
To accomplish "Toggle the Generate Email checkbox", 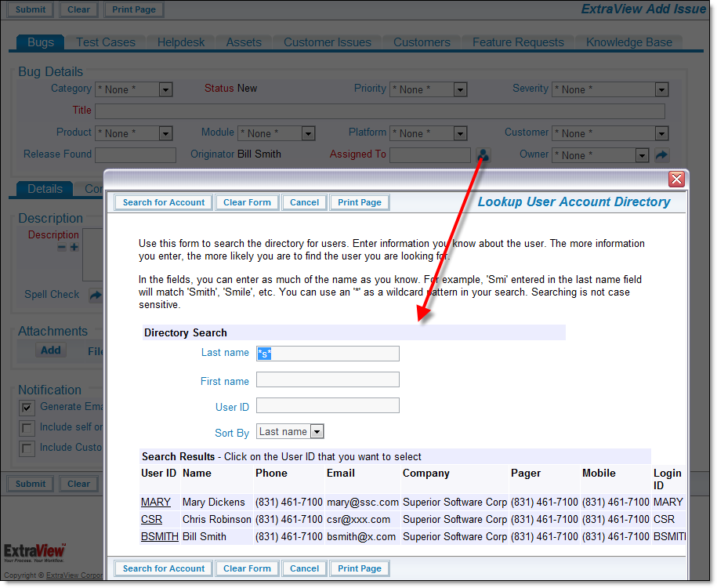I will tap(27, 407).
